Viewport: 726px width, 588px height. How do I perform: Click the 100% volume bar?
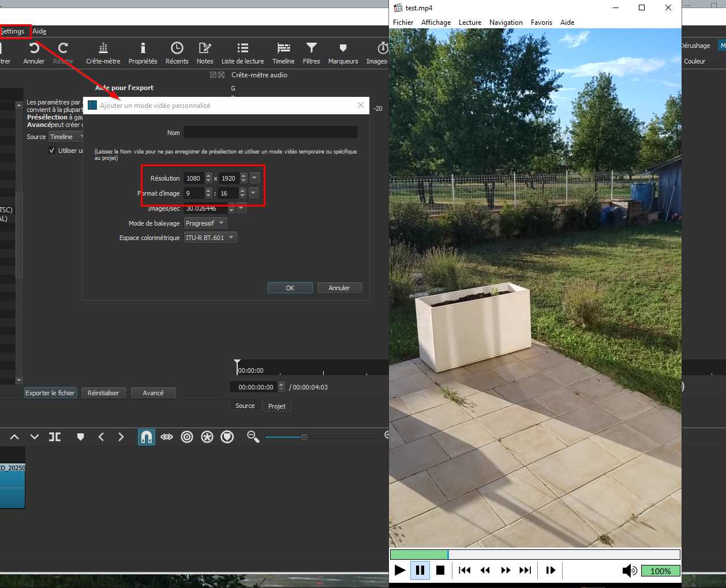(x=660, y=571)
